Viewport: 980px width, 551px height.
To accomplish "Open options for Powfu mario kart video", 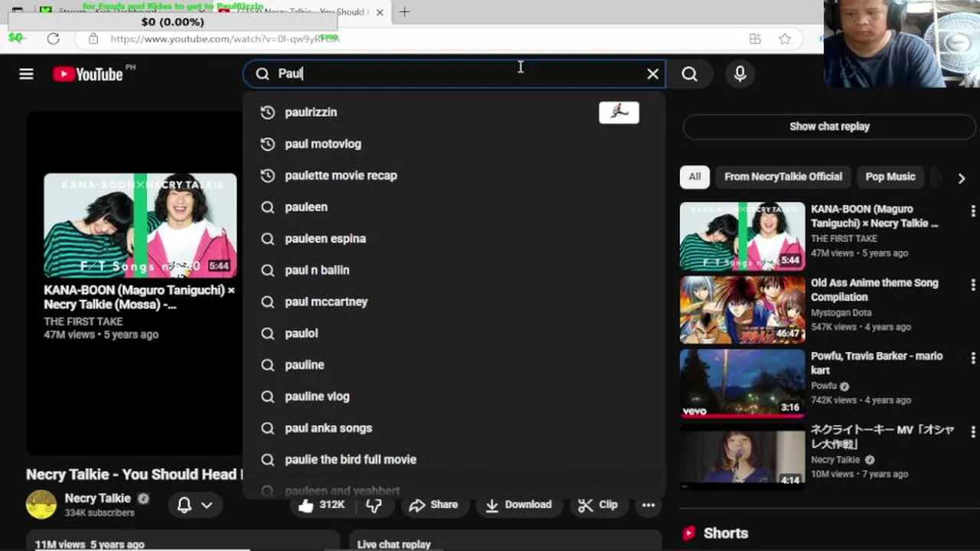I will [x=972, y=357].
